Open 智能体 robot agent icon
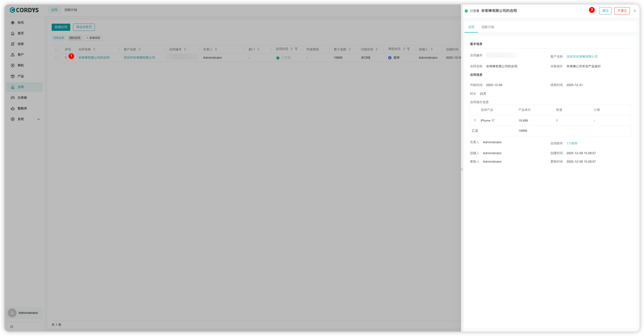 [x=12, y=108]
